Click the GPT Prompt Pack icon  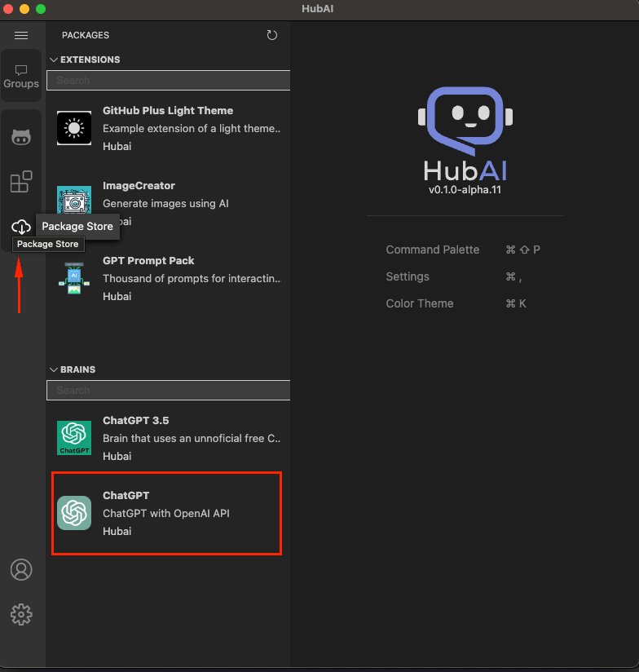coord(74,278)
